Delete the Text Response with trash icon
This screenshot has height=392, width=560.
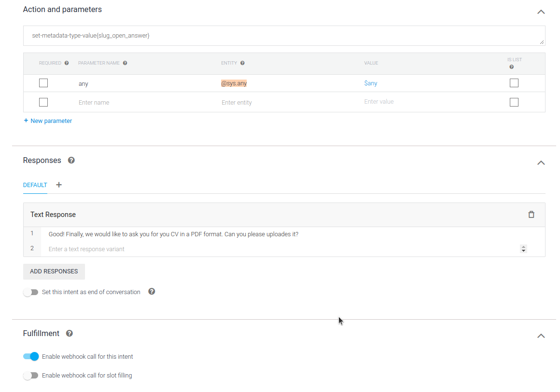pos(531,215)
